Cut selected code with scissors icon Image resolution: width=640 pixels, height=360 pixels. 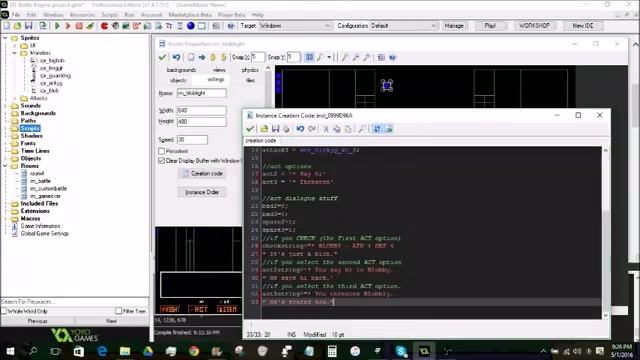326,129
